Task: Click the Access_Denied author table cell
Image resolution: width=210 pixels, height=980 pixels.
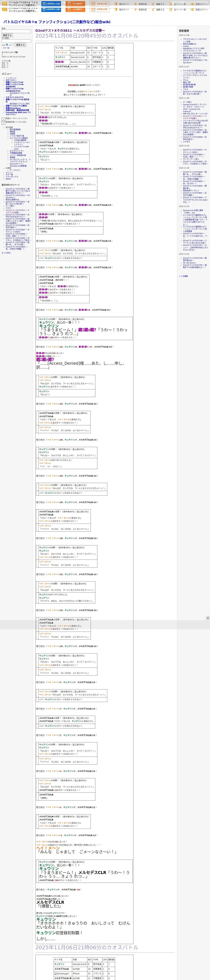Action: click(78, 62)
